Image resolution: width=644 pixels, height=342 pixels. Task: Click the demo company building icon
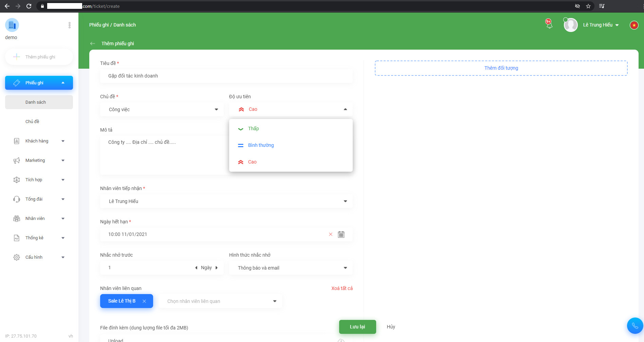[12, 25]
